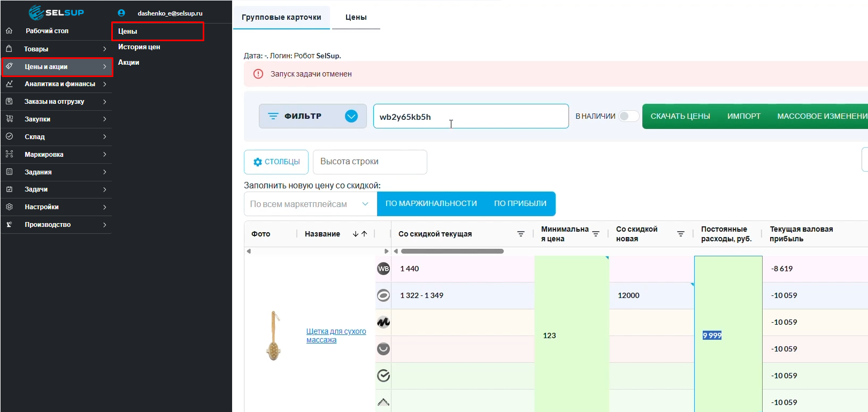Image resolution: width=868 pixels, height=412 pixels.
Task: Click the search field containing wb2y65kb5h
Action: (x=471, y=117)
